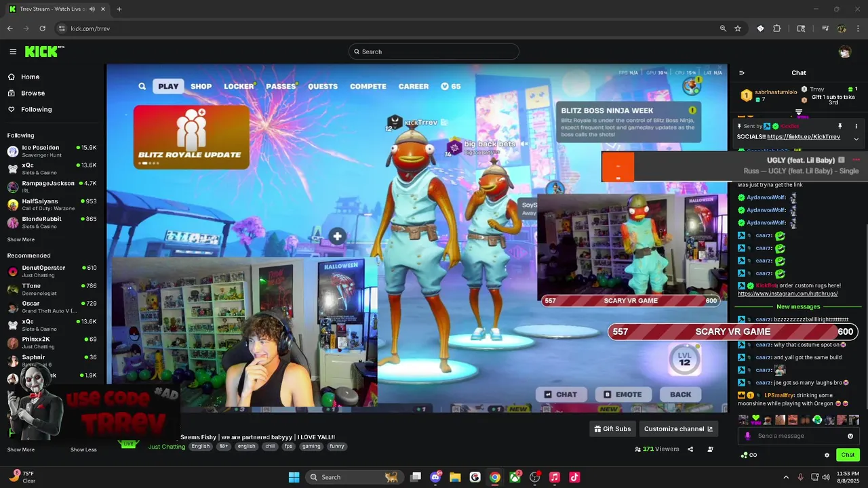
Task: Mute the Trrev Stream tab audio
Action: click(x=91, y=9)
